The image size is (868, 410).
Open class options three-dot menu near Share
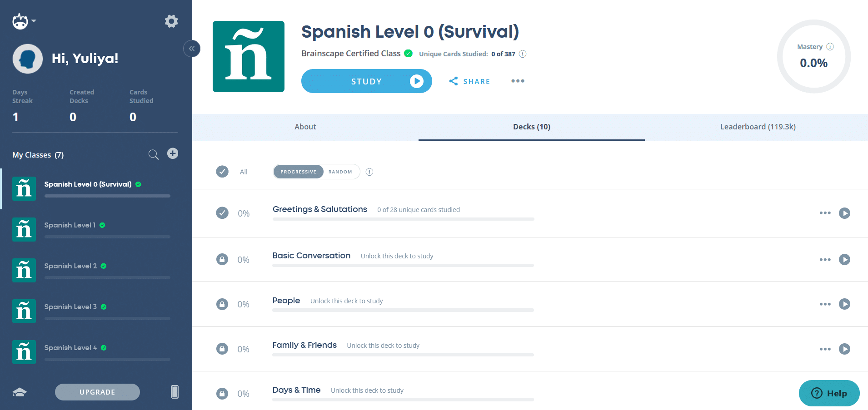518,81
